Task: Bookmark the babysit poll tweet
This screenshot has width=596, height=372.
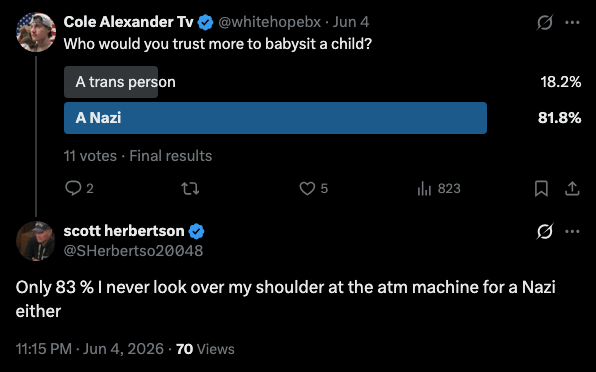Action: 541,188
